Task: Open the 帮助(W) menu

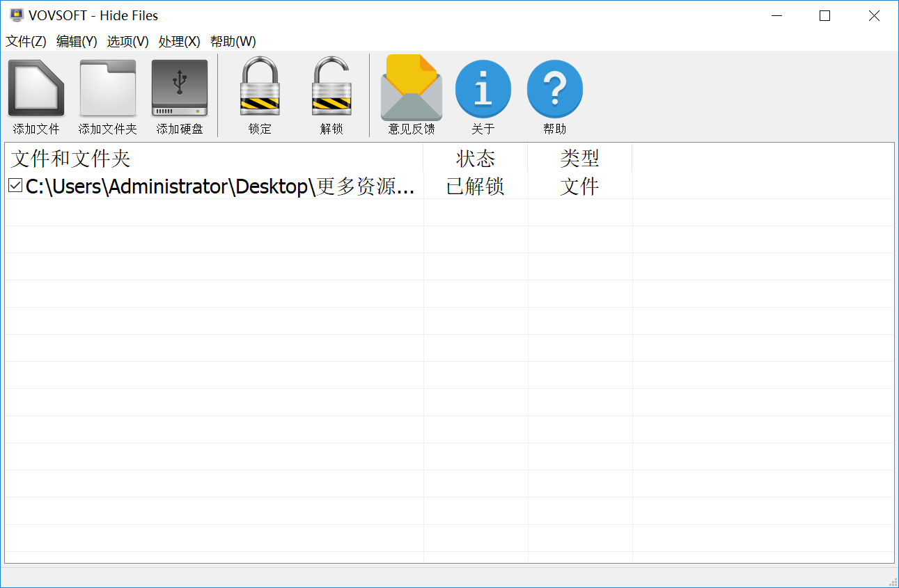Action: pos(233,42)
